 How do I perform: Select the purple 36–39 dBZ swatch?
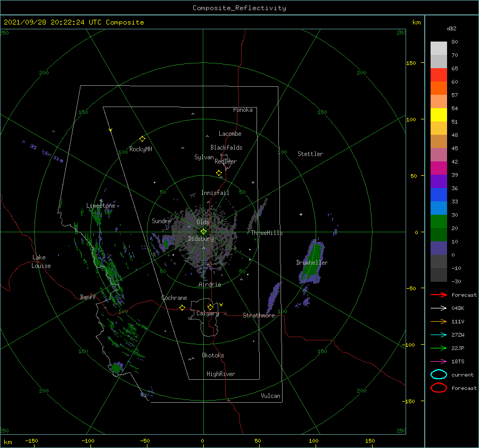click(x=439, y=182)
